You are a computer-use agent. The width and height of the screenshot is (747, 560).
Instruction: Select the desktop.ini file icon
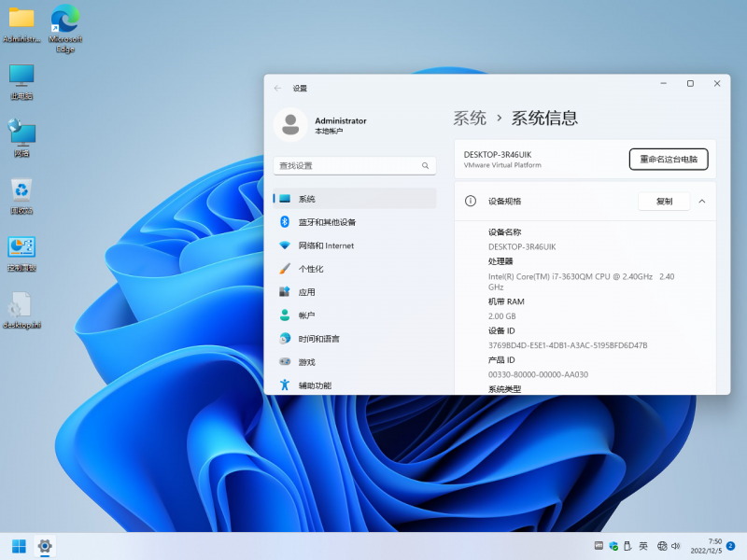21,310
